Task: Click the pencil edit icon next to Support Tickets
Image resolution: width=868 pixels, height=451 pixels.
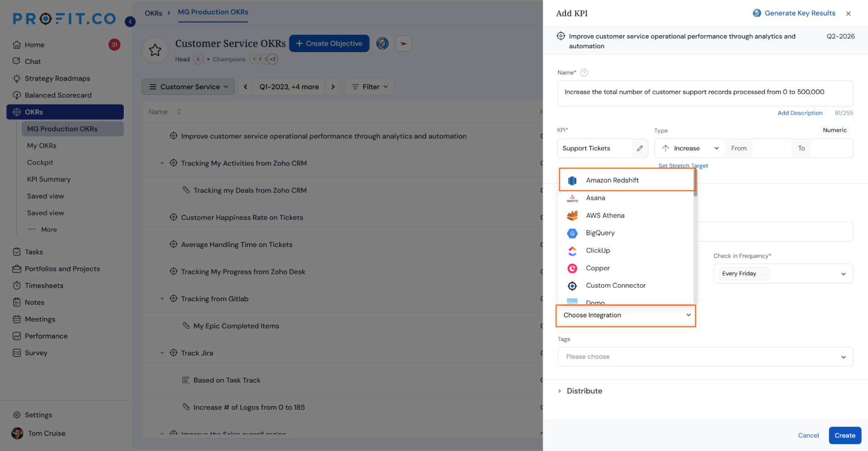Action: point(640,148)
